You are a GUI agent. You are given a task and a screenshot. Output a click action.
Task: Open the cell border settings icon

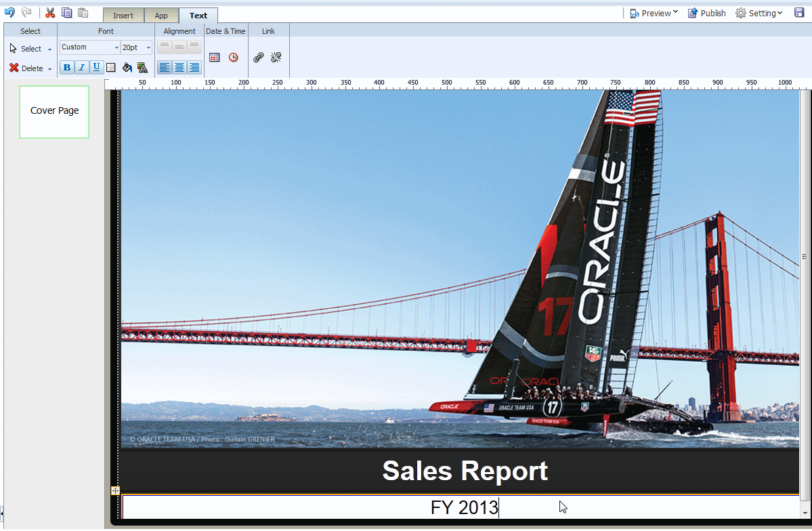pos(111,67)
